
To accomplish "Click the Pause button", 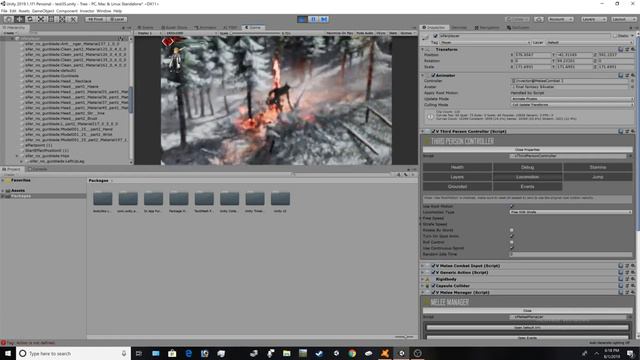I will coord(313,19).
